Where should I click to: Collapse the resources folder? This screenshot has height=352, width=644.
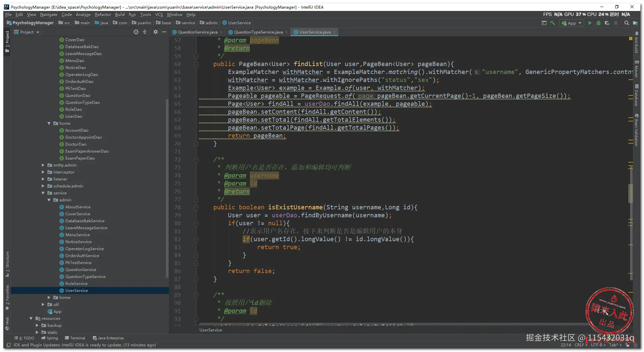(31, 318)
